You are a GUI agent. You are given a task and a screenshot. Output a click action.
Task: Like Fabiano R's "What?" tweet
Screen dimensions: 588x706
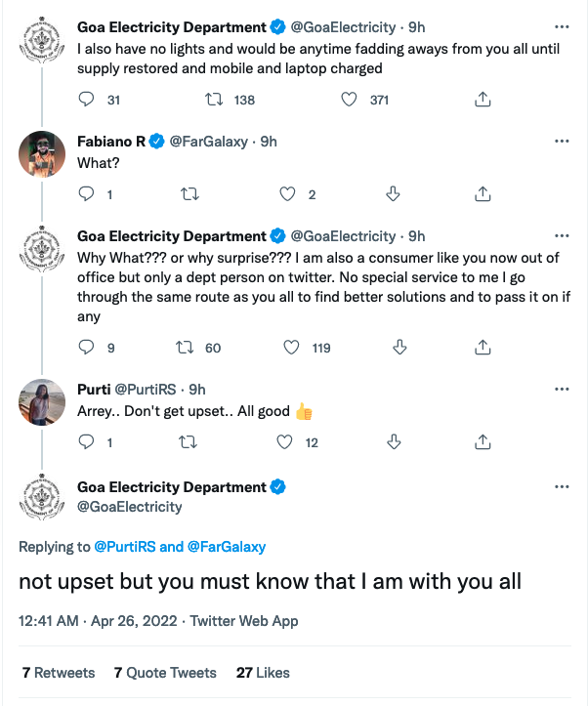(287, 194)
